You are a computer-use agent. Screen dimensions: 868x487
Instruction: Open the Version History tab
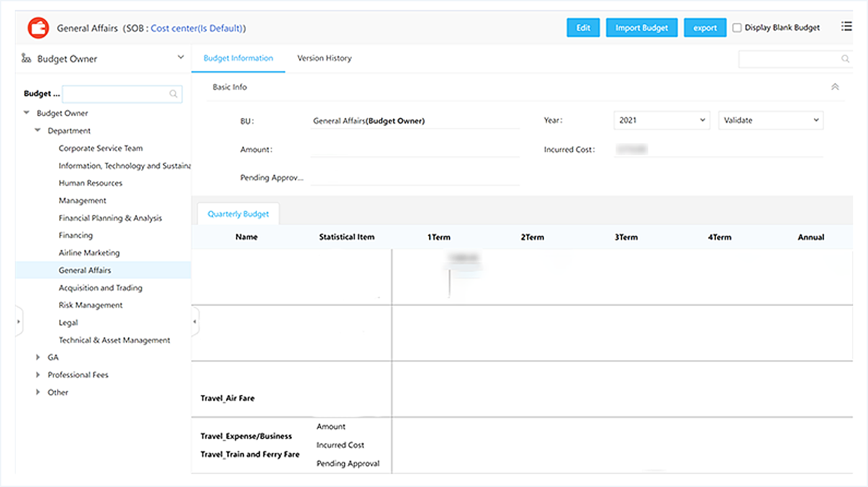324,58
